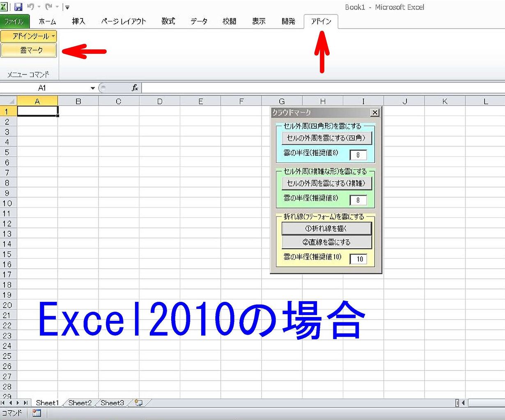Click the fx Insert Function icon

(135, 88)
